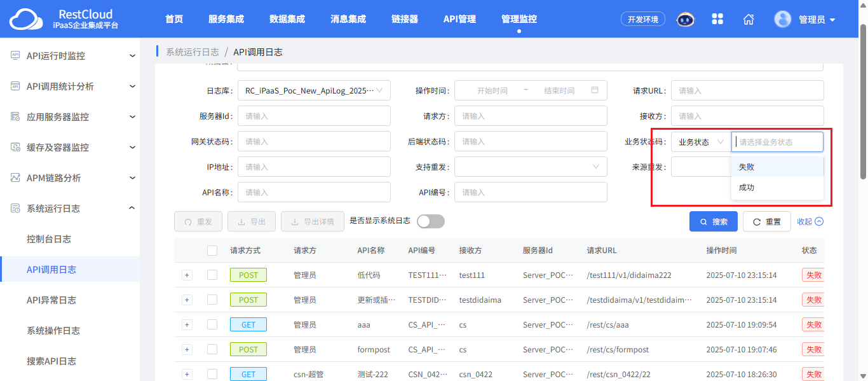This screenshot has width=868, height=381.
Task: Click the 缓存及容器监控 sidebar icon
Action: click(15, 148)
